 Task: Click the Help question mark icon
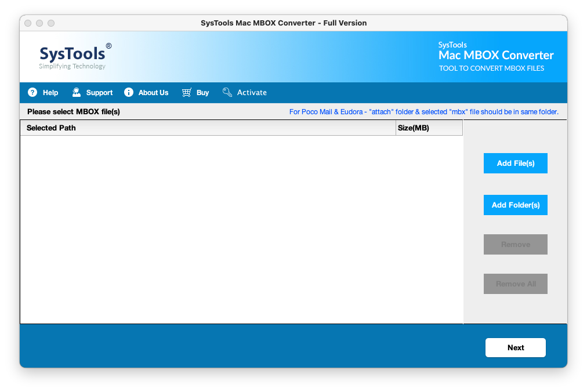32,92
